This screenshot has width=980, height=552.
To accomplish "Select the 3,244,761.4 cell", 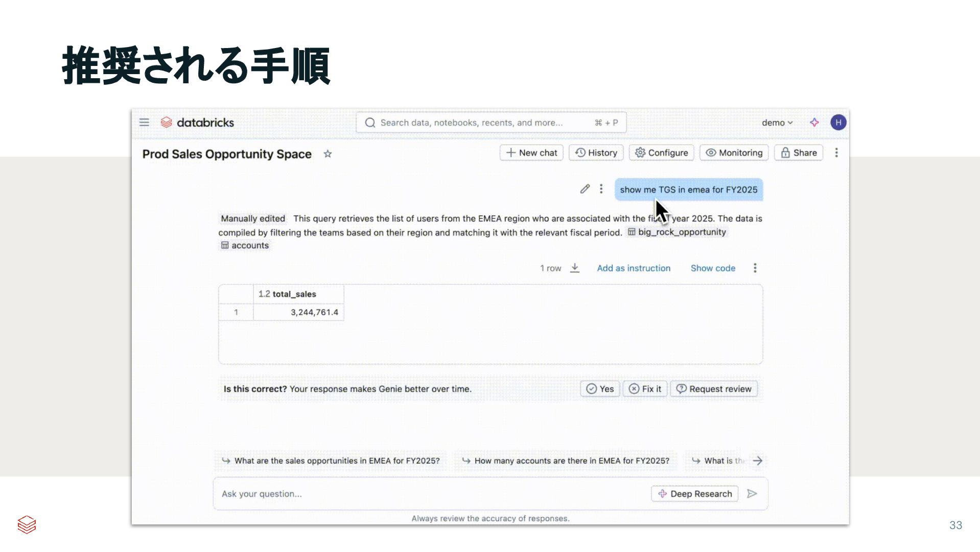I will pos(298,312).
